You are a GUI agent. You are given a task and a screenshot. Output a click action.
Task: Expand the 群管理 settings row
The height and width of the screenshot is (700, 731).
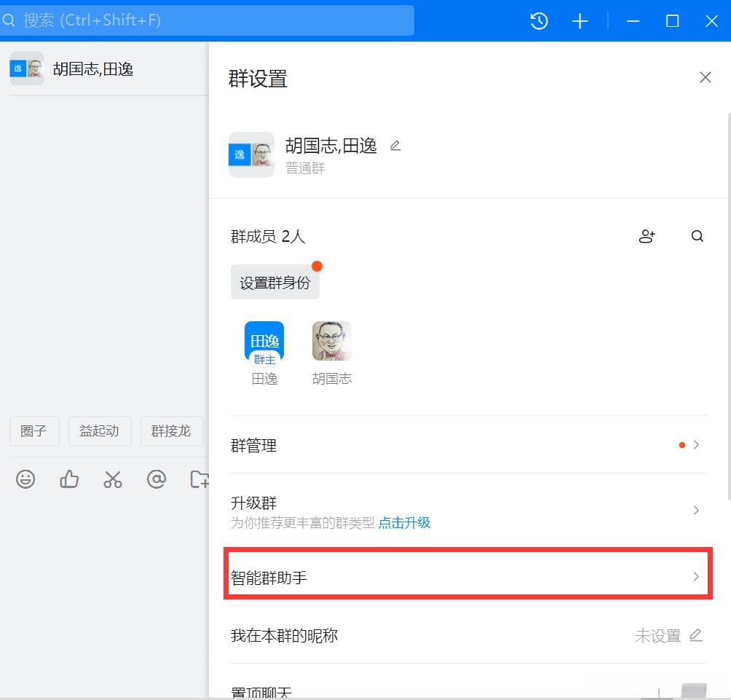coord(695,444)
